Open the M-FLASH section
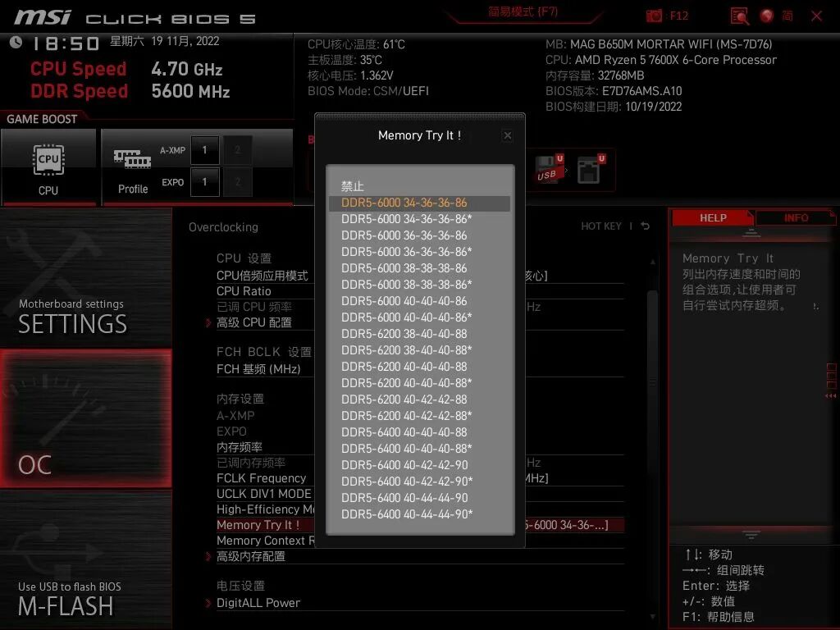The image size is (840, 630). [x=85, y=559]
